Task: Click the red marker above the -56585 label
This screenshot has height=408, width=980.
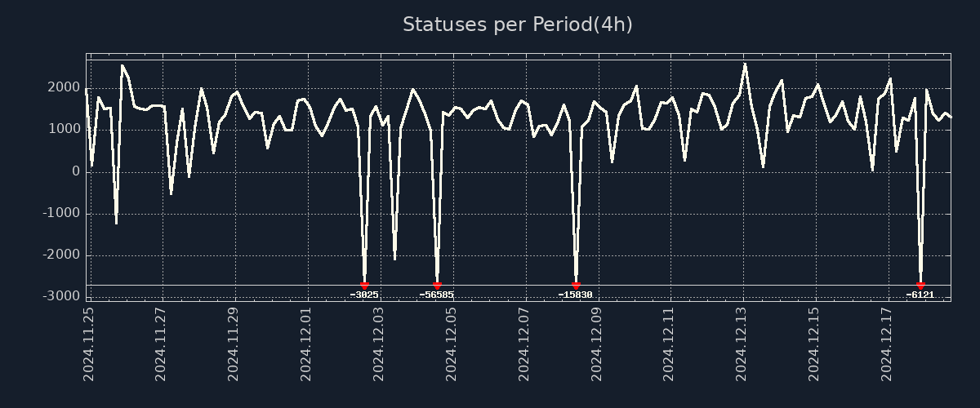Action: [437, 286]
